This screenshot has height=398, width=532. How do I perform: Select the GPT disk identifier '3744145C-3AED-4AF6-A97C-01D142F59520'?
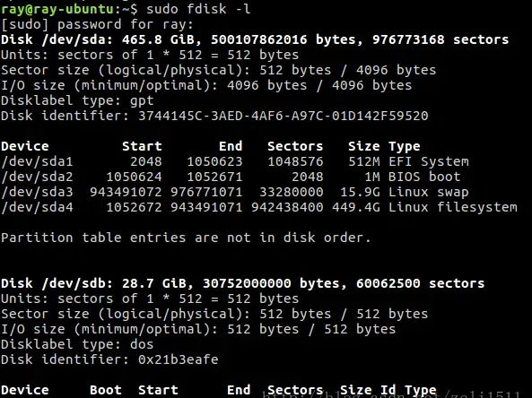283,116
